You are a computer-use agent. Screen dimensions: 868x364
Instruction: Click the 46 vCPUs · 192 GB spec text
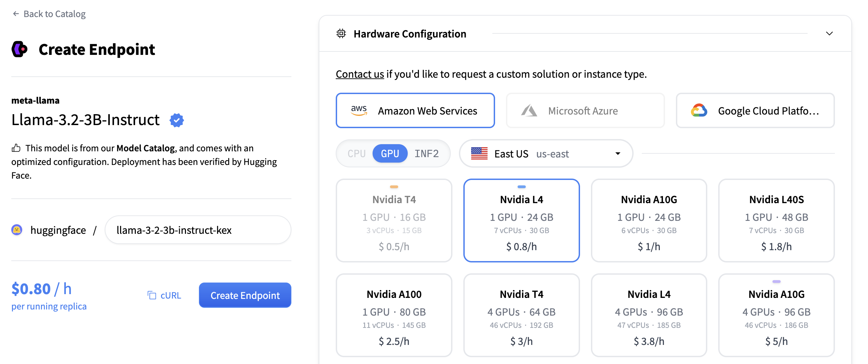(x=522, y=325)
